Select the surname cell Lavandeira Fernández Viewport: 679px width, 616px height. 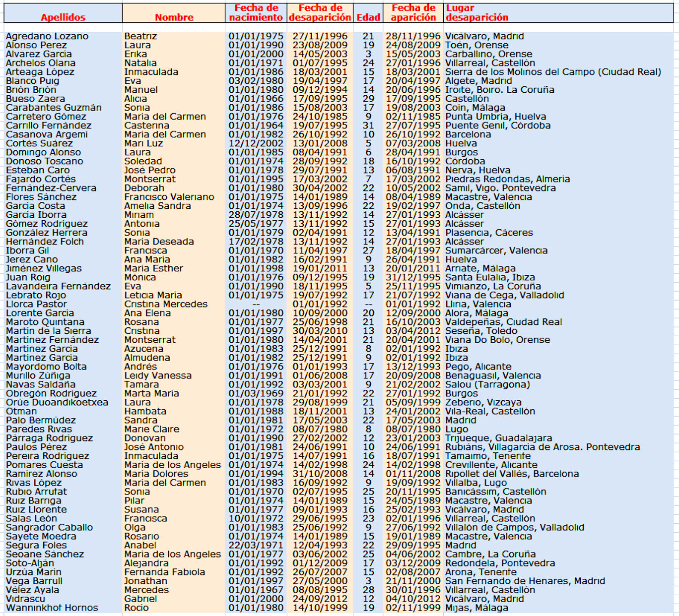58,286
